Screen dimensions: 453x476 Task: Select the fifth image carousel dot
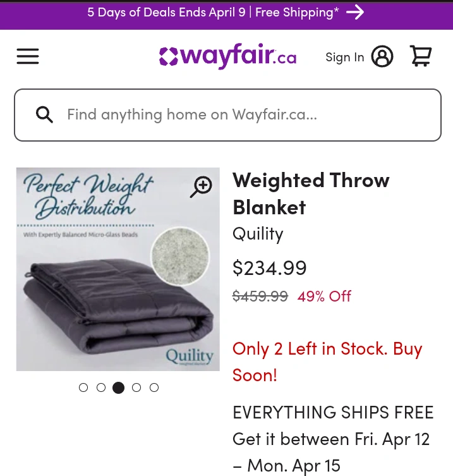[x=154, y=388]
